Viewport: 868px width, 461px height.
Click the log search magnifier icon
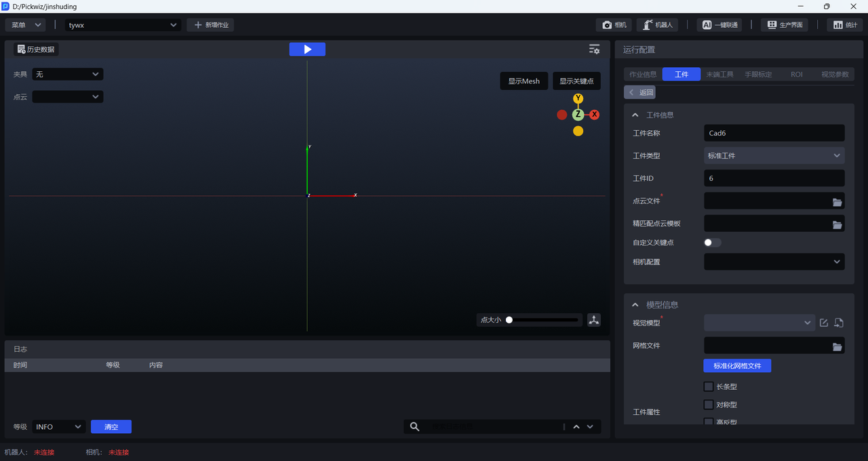(x=415, y=426)
